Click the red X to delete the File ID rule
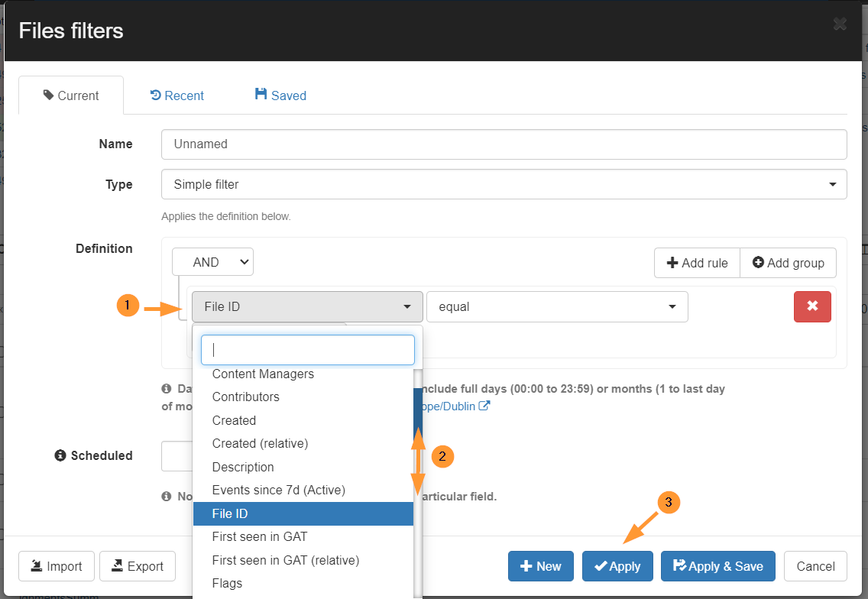 tap(812, 306)
